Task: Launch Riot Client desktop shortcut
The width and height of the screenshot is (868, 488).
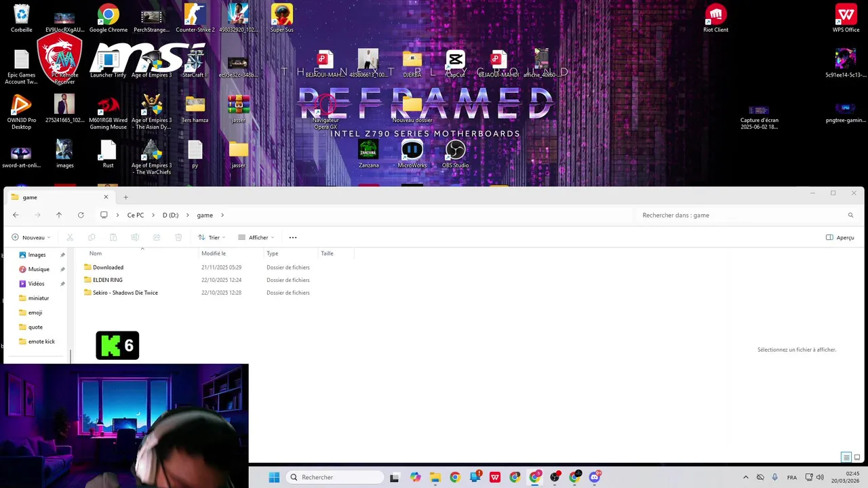Action: pyautogui.click(x=716, y=18)
